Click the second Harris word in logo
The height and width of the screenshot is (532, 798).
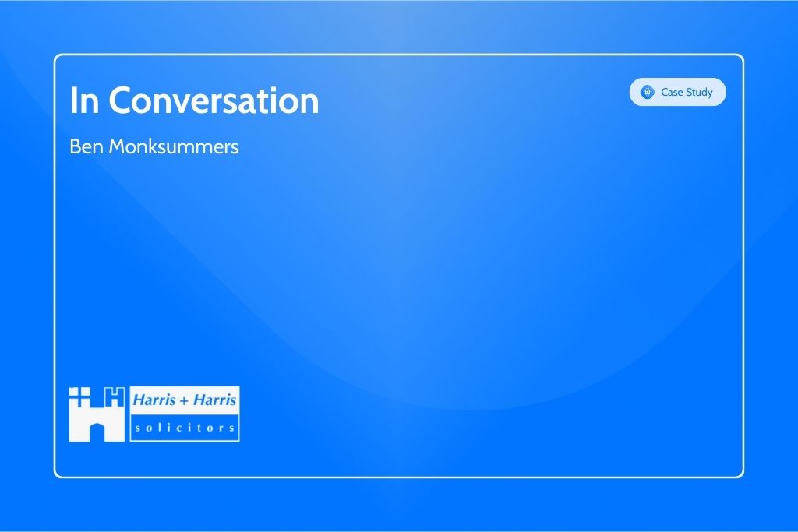(x=214, y=400)
